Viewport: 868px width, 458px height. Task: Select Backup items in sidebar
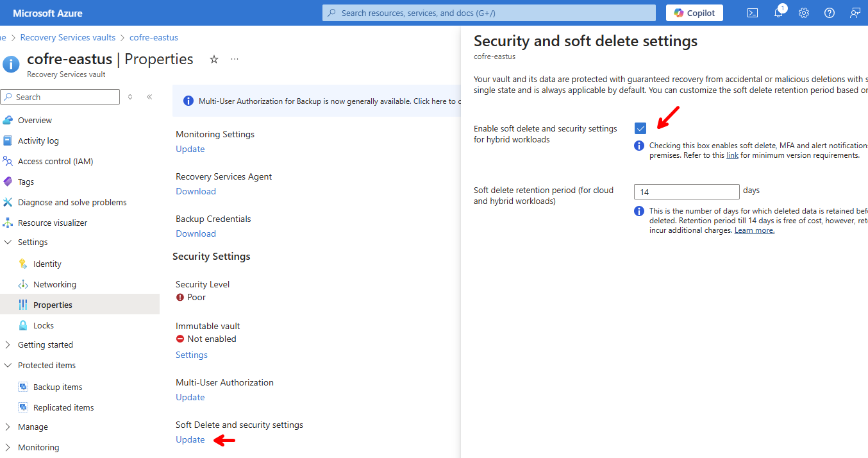pos(58,387)
